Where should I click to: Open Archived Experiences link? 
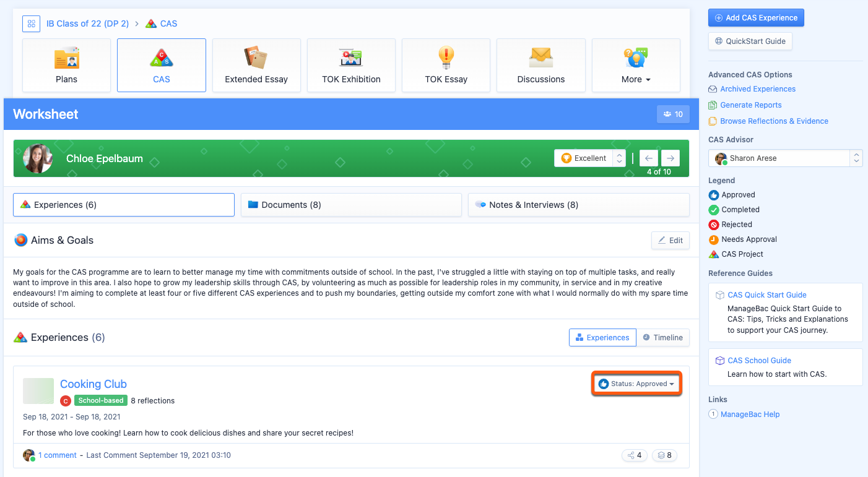coord(758,89)
